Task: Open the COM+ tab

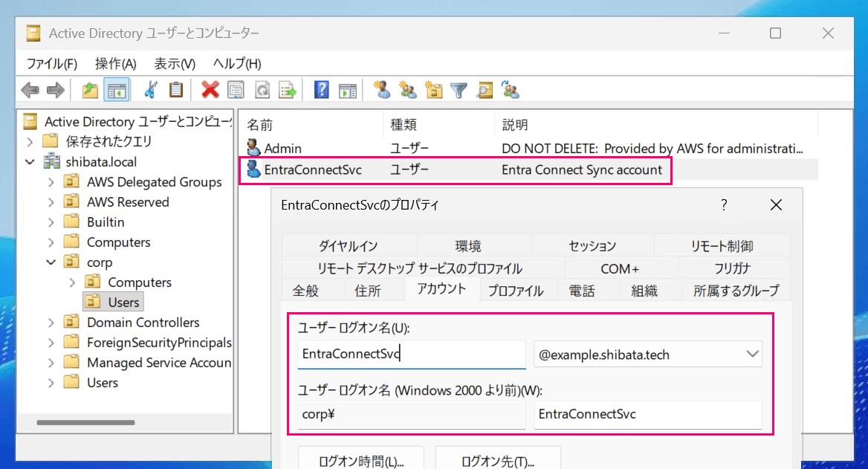Action: point(620,268)
